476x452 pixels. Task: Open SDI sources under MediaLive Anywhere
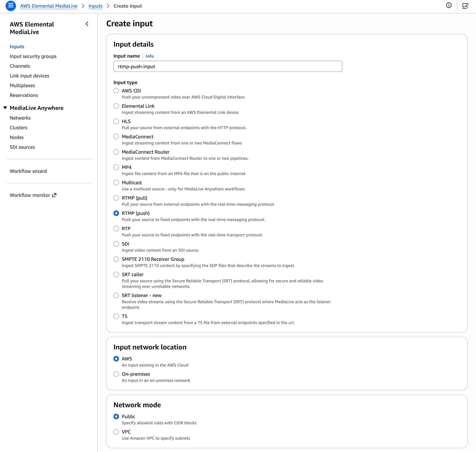coord(22,147)
